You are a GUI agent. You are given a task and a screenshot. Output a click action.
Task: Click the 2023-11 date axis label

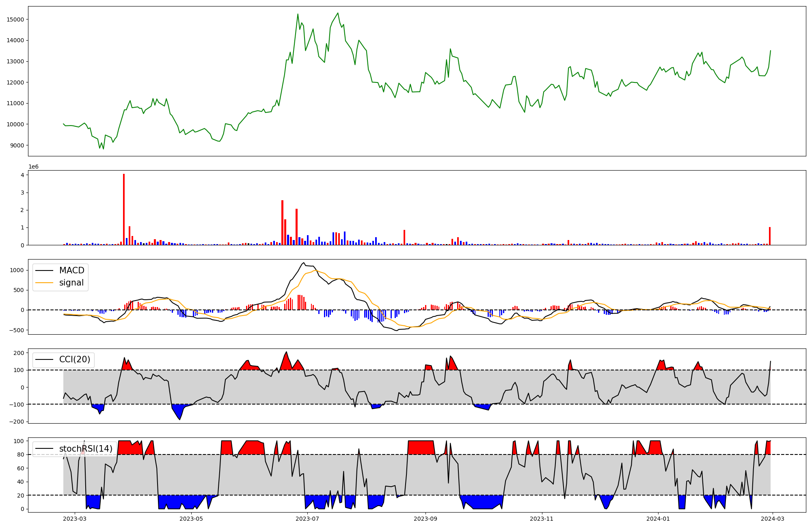(x=542, y=519)
